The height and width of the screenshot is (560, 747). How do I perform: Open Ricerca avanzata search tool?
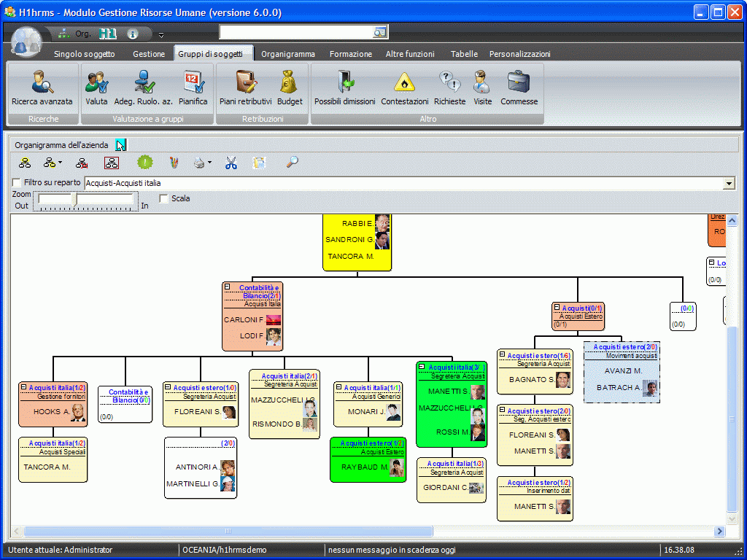(42, 87)
